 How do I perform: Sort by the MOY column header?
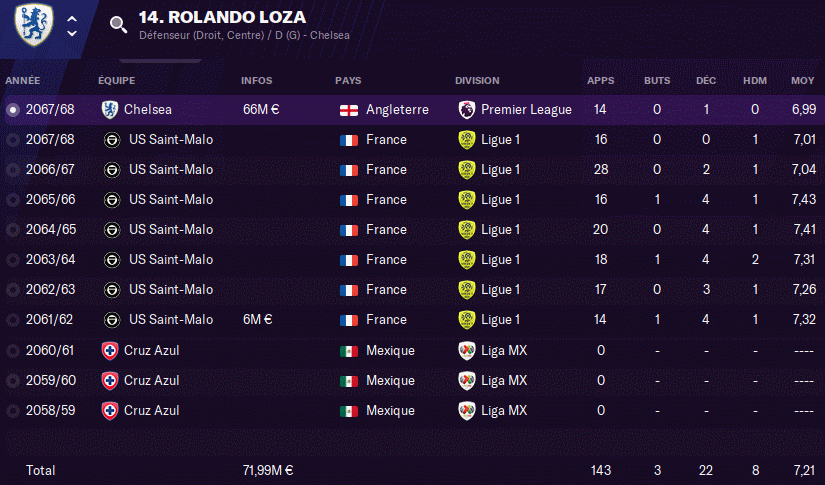(802, 80)
